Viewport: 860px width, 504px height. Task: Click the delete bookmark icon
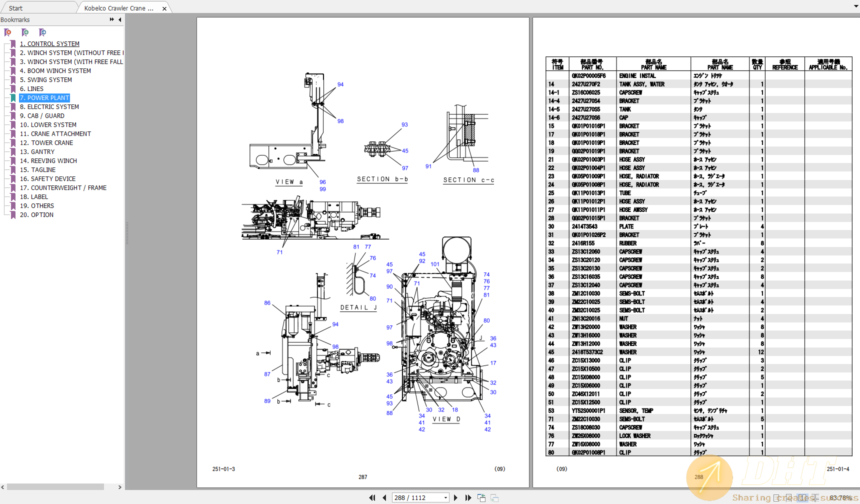7,32
